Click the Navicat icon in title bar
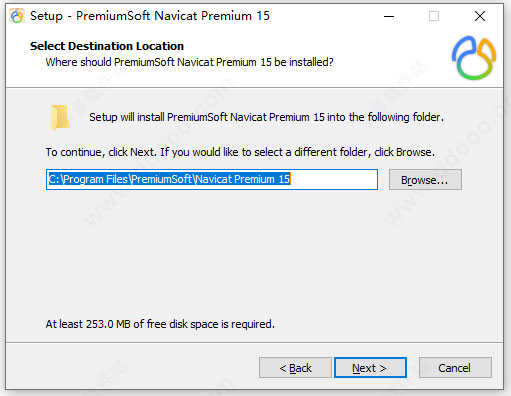The width and height of the screenshot is (511, 396). point(17,16)
